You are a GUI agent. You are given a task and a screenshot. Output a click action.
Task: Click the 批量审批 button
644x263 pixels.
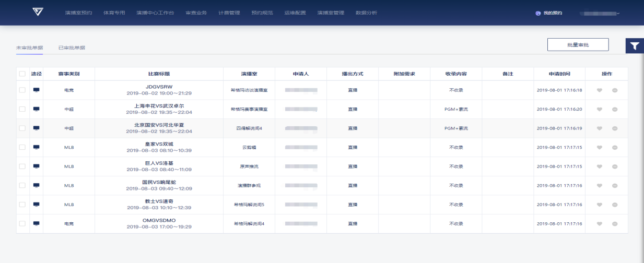coord(578,45)
